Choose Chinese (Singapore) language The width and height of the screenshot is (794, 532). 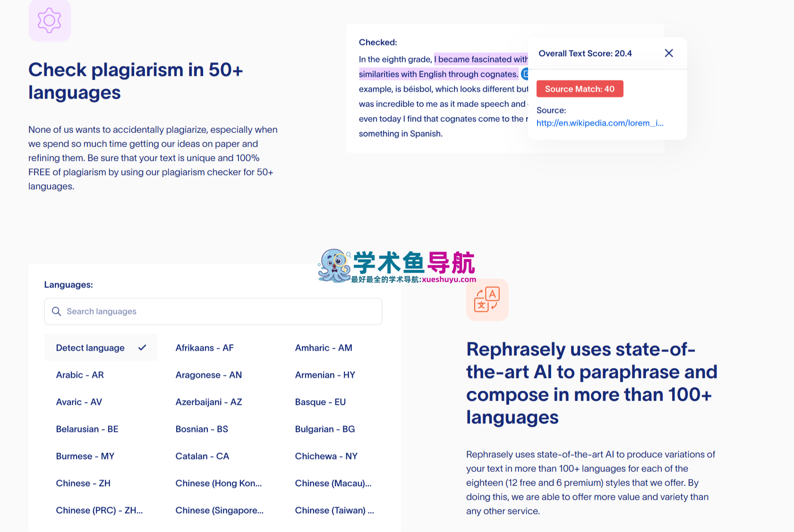click(x=220, y=510)
